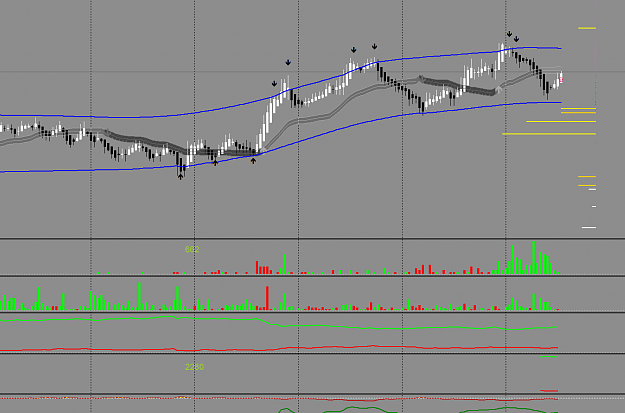
Task: Click the leftmost black down-arrow sell signal
Action: click(x=274, y=84)
